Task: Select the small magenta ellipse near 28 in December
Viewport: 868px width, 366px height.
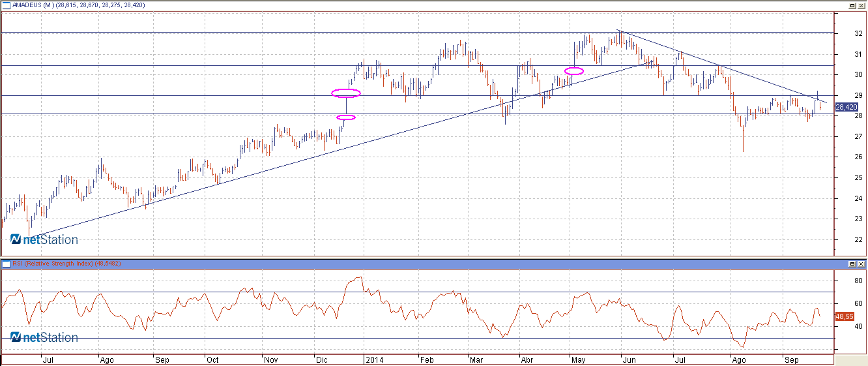Action: (x=346, y=117)
